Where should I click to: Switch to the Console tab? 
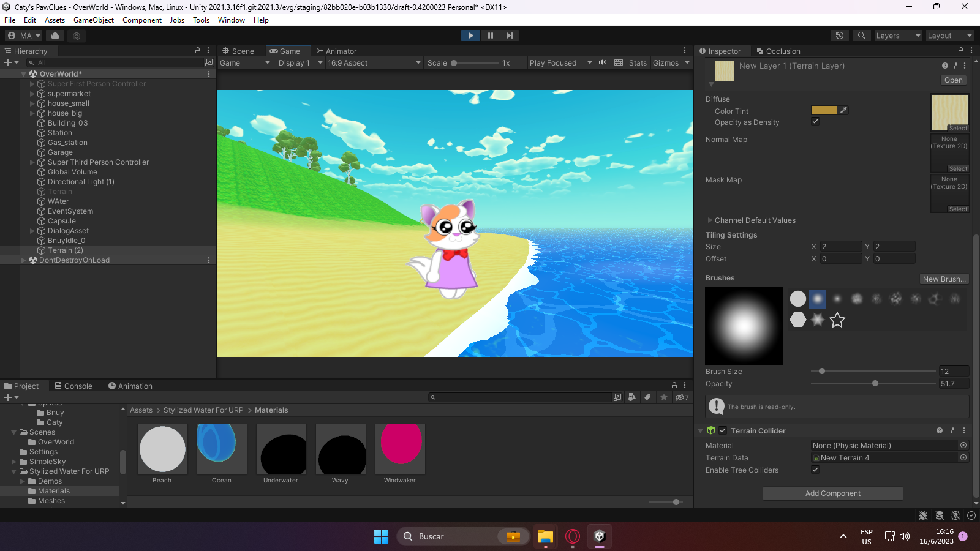click(73, 386)
